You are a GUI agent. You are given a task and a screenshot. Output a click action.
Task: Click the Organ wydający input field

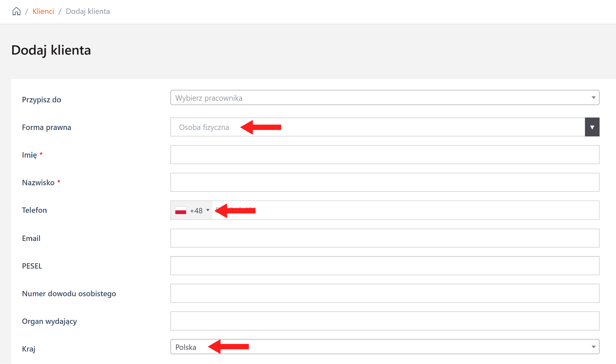[x=384, y=321]
